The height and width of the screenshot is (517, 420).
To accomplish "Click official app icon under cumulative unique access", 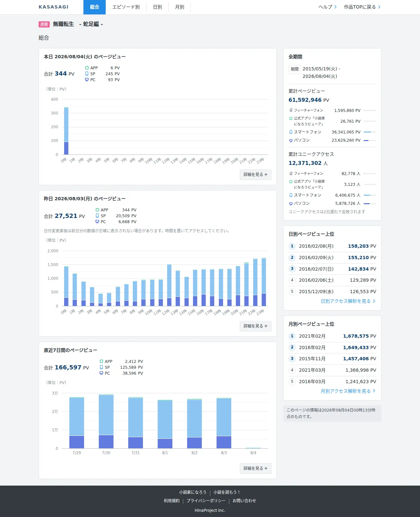I will tap(291, 182).
